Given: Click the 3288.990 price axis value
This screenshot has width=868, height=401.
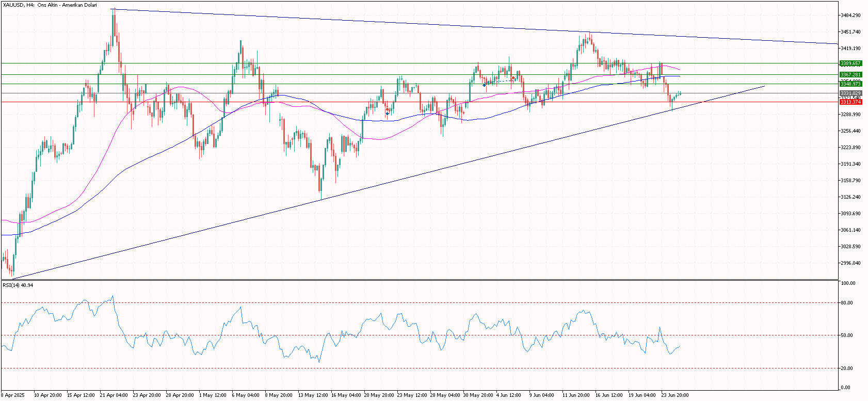Looking at the screenshot, I should pos(850,115).
